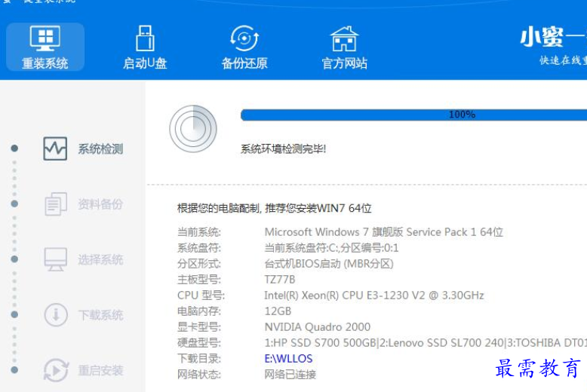Open the 备份还原 backup restore icon
Viewport: 587px width, 392px height.
(244, 38)
